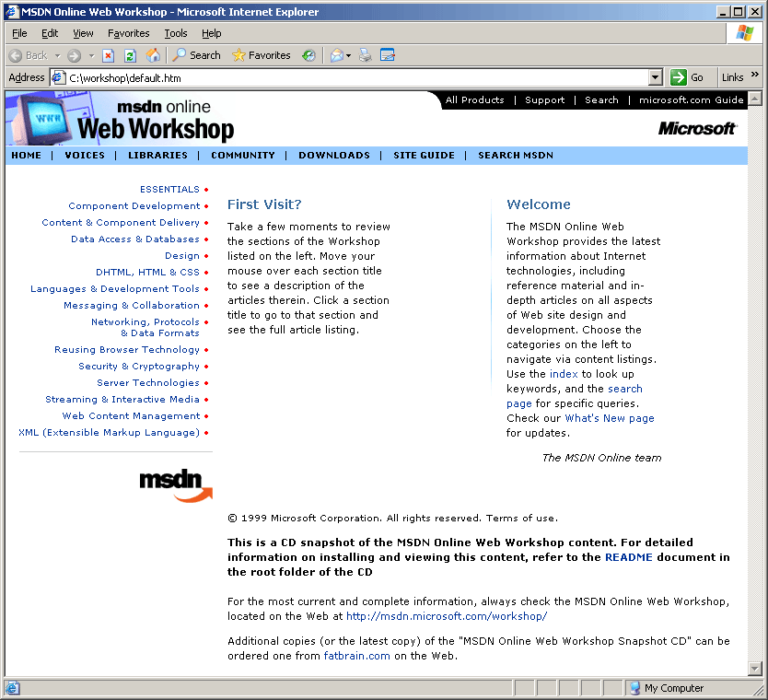This screenshot has height=700, width=768.
Task: Click the Web Workshop monitor banner image
Action: point(120,119)
